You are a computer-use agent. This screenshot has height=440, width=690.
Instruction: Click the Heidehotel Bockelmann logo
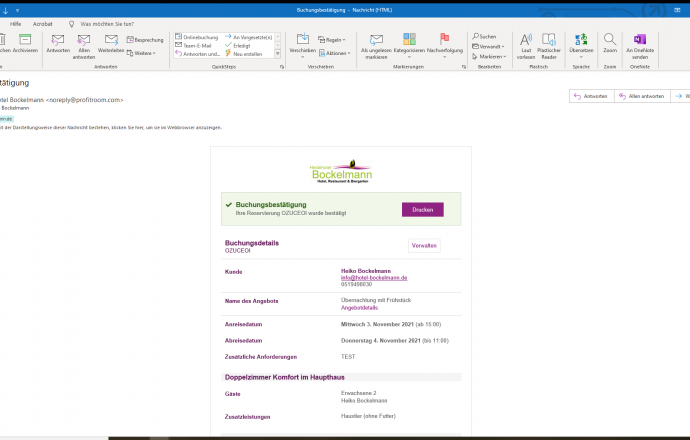pyautogui.click(x=341, y=172)
